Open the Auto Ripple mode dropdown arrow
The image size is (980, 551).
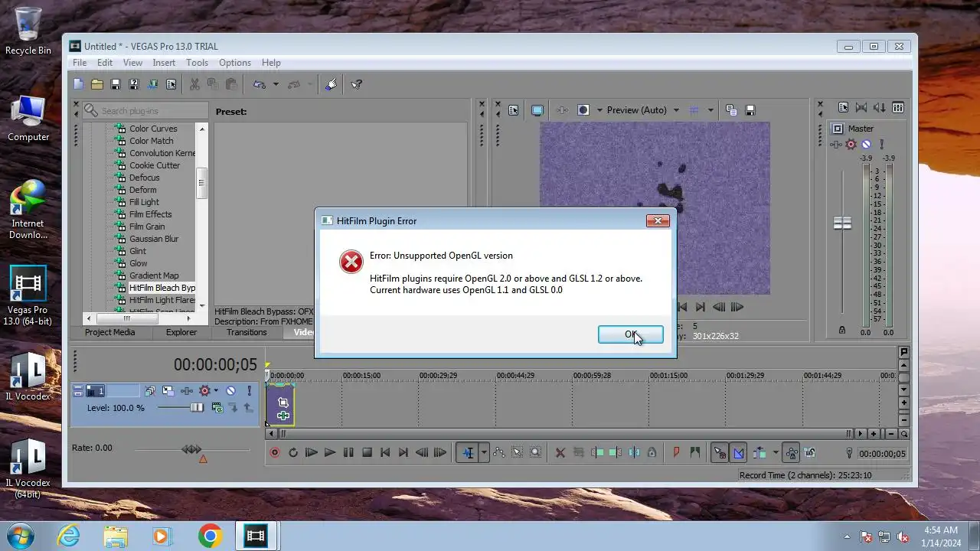click(776, 453)
